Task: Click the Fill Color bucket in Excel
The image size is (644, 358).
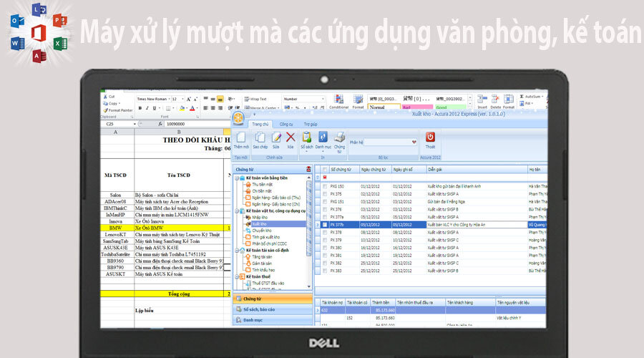Action: [x=182, y=108]
